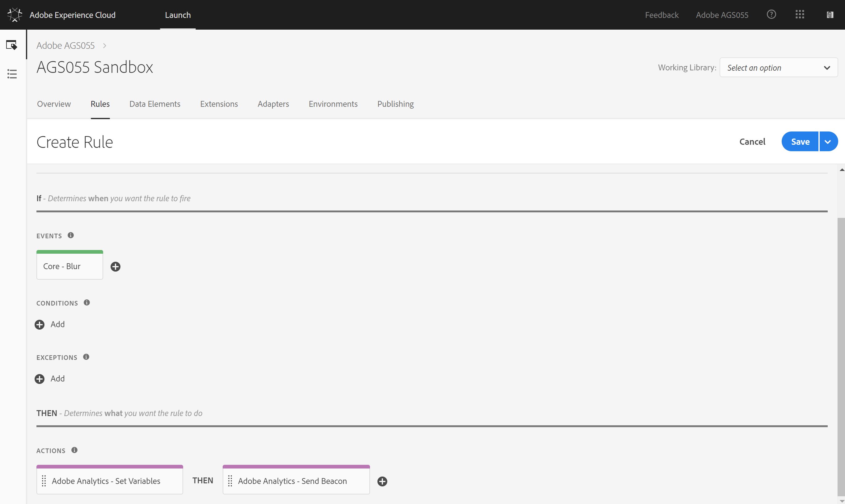Click the user profile avatar icon
The image size is (845, 504).
830,15
